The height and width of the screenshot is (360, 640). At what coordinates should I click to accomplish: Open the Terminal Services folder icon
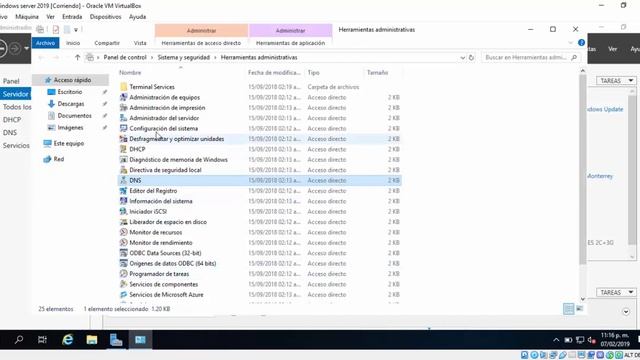point(124,87)
